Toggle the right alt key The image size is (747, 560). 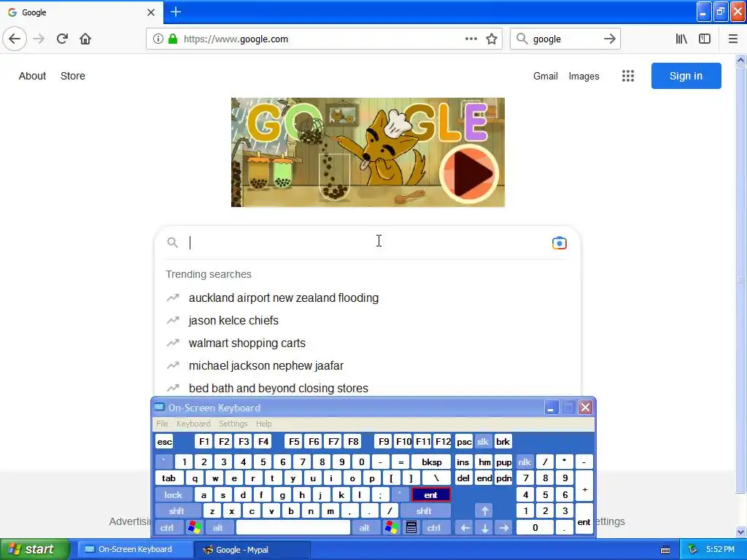(x=365, y=528)
